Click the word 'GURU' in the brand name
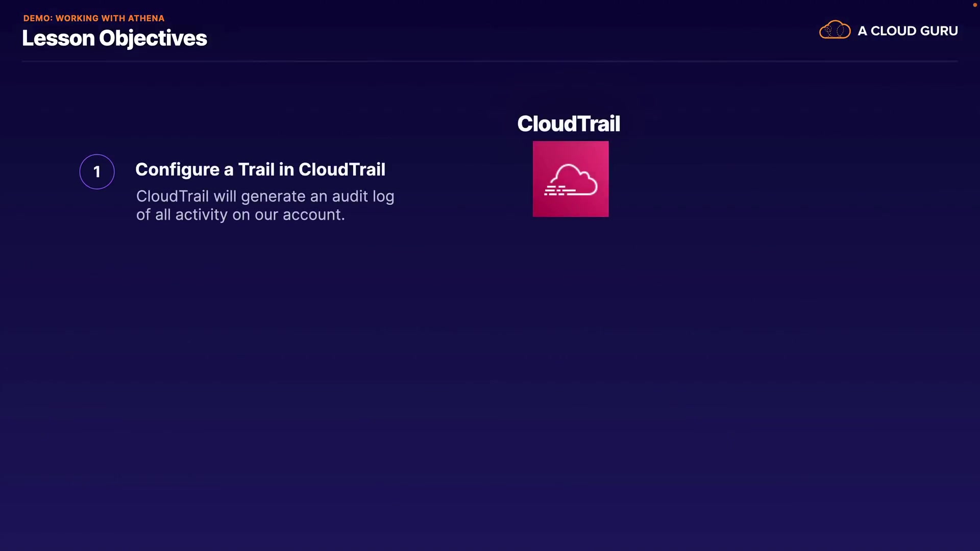This screenshot has width=980, height=551. pos(939,31)
